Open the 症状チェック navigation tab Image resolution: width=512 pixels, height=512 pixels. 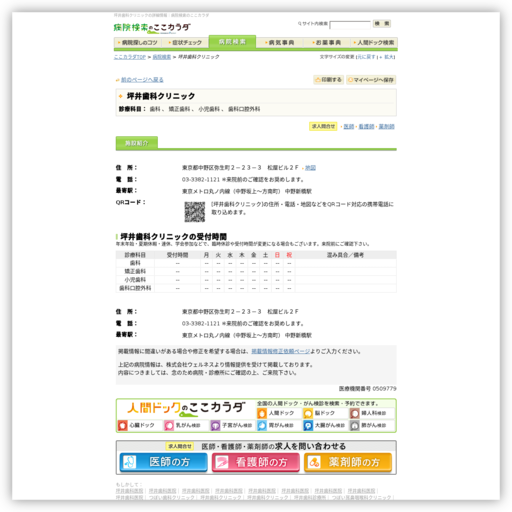[185, 43]
